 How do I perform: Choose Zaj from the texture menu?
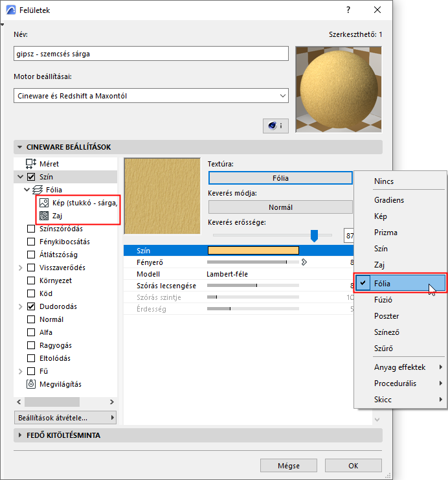400,264
